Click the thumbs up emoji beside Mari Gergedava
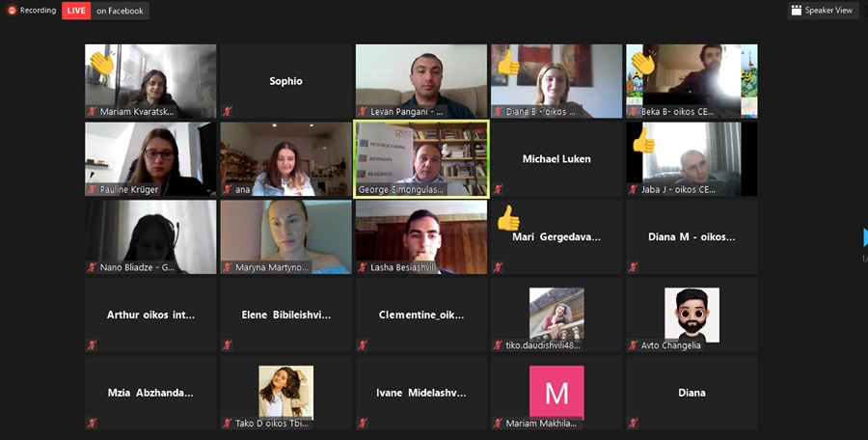868x440 pixels. [x=508, y=218]
